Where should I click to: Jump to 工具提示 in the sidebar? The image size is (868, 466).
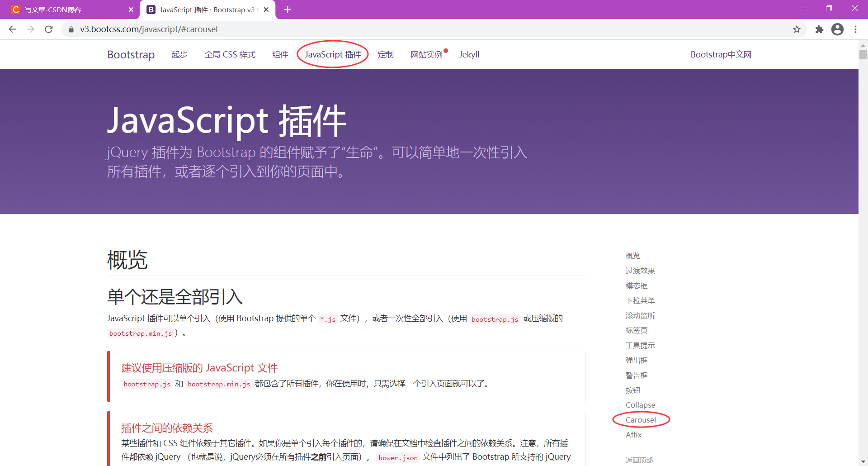(x=640, y=346)
